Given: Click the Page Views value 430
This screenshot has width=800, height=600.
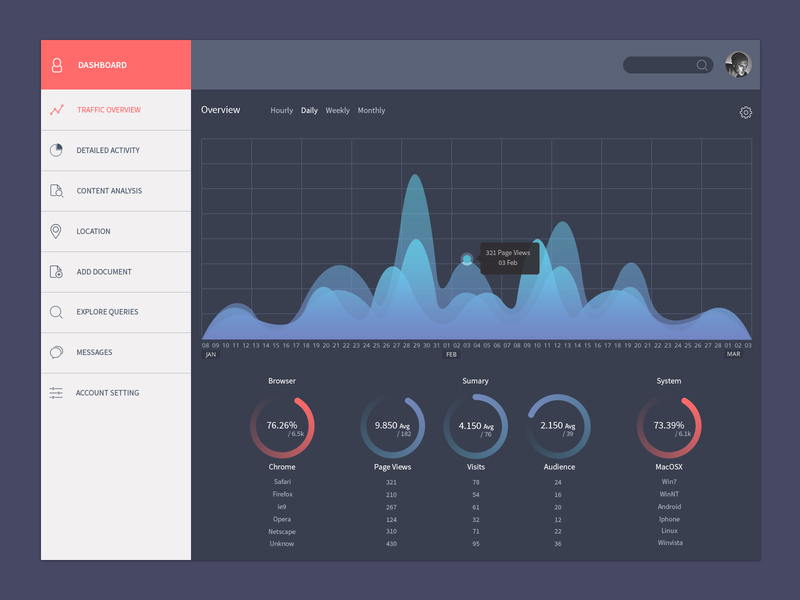Looking at the screenshot, I should [x=391, y=544].
